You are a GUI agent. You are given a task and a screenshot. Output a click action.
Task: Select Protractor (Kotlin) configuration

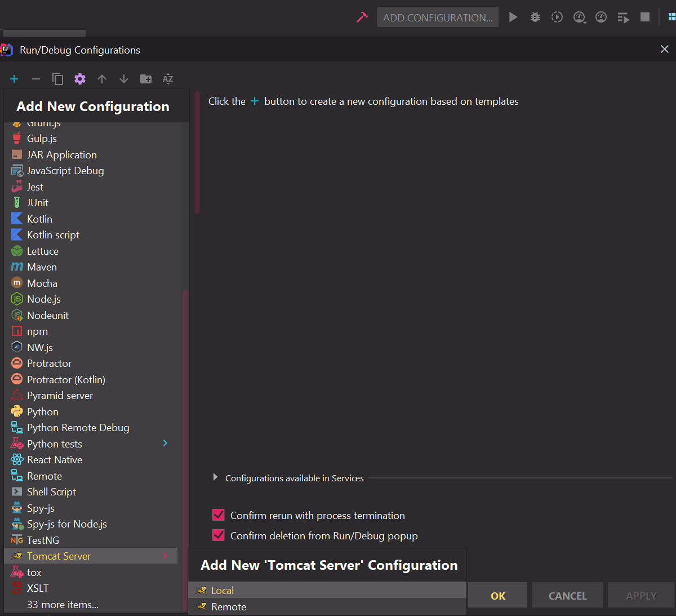91,380
